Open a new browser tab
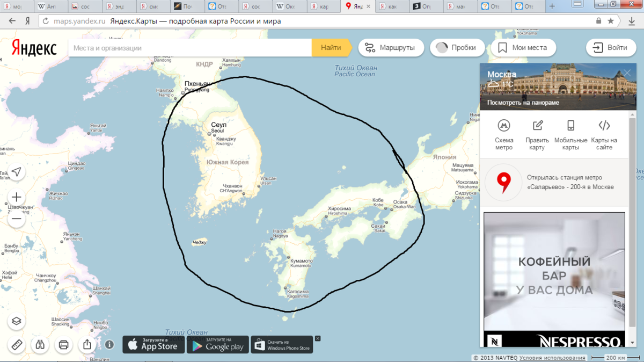This screenshot has height=362, width=644. pyautogui.click(x=552, y=6)
